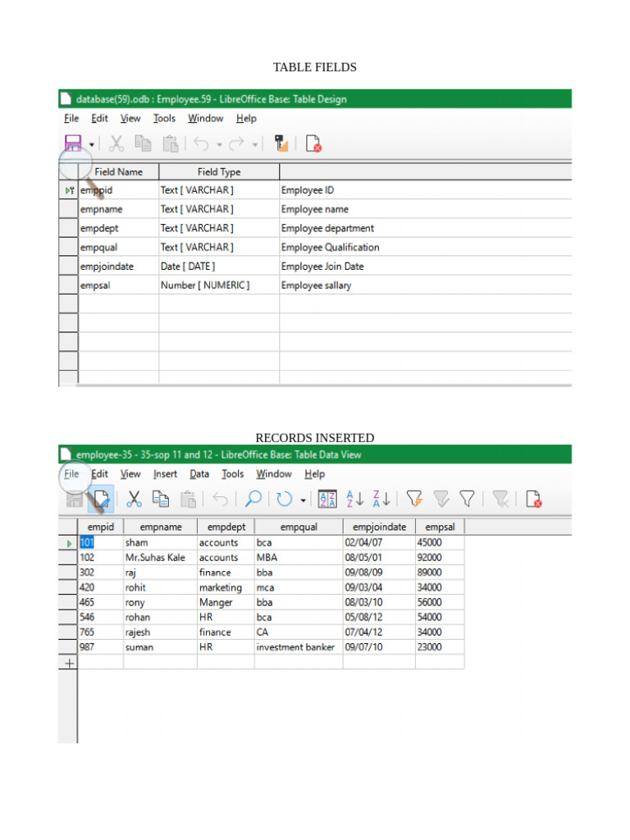Expand the Save dropdown arrow in Table Design
The image size is (630, 840).
(92, 144)
